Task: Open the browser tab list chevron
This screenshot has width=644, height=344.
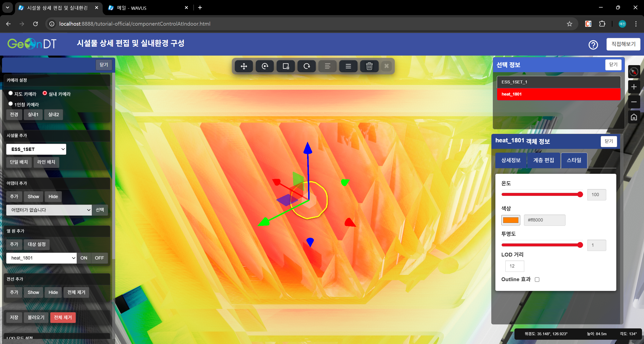Action: tap(8, 8)
